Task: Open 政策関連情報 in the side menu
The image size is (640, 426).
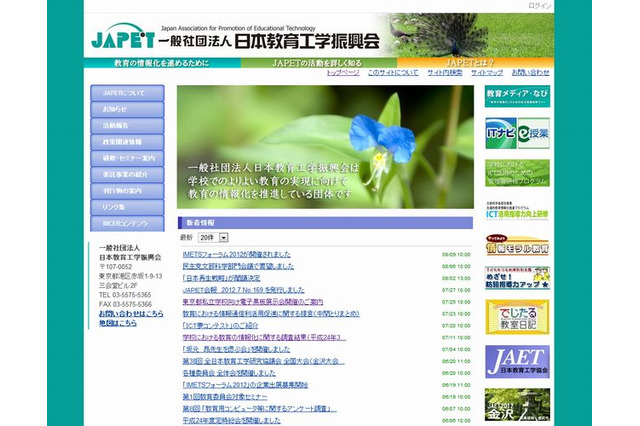Action: (127, 142)
